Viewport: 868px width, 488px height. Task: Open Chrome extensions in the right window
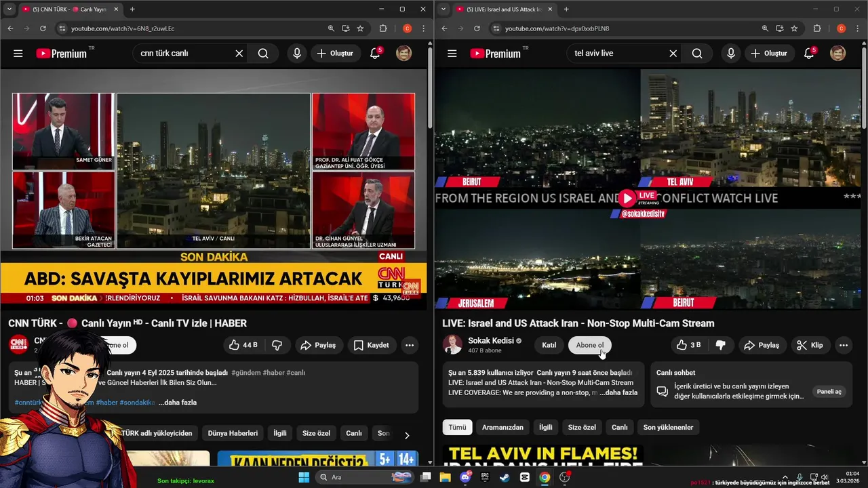[x=817, y=28]
